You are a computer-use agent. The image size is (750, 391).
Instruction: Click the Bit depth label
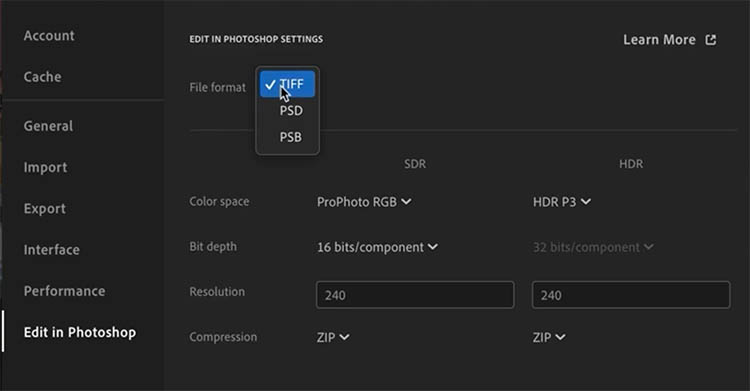point(213,246)
